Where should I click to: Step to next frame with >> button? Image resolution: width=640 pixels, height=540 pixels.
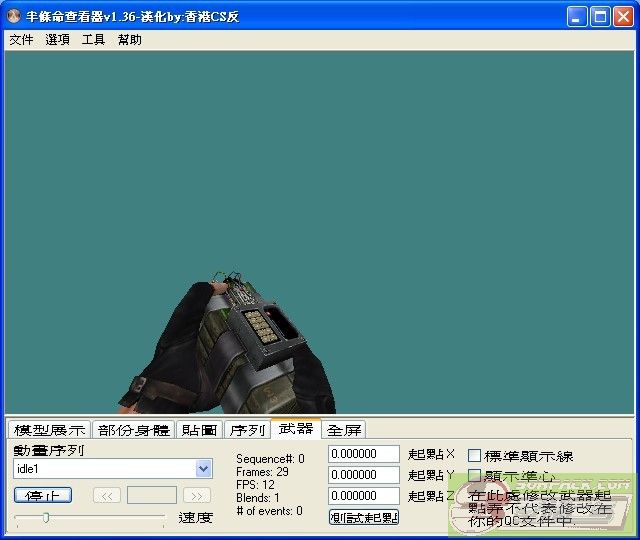(x=197, y=495)
